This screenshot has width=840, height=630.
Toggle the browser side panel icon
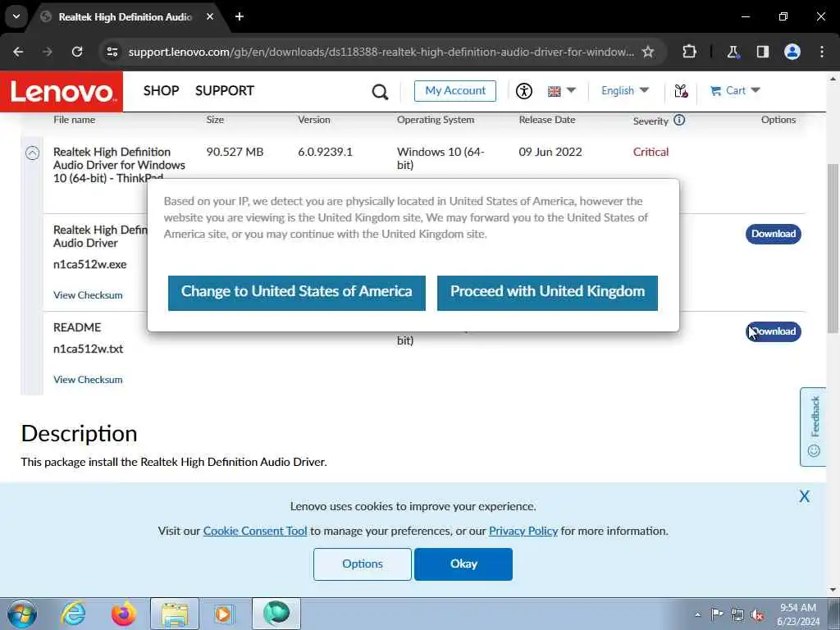click(763, 52)
